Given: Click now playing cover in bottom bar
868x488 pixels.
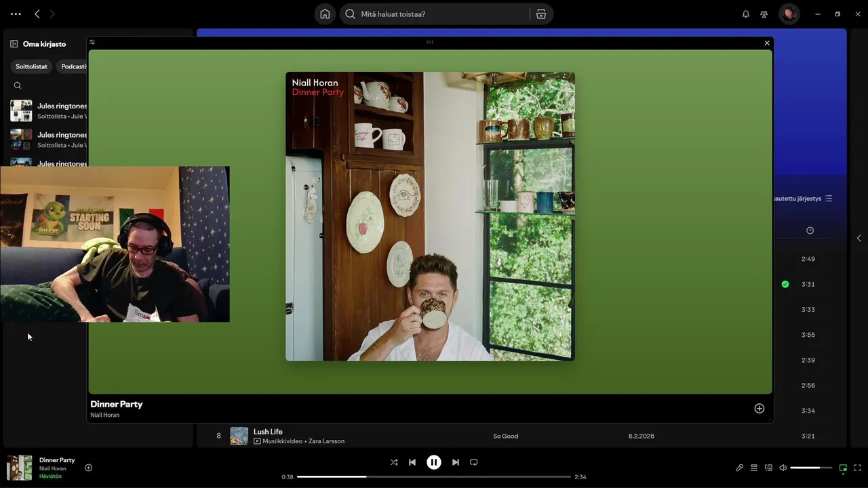Looking at the screenshot, I should coord(19,468).
